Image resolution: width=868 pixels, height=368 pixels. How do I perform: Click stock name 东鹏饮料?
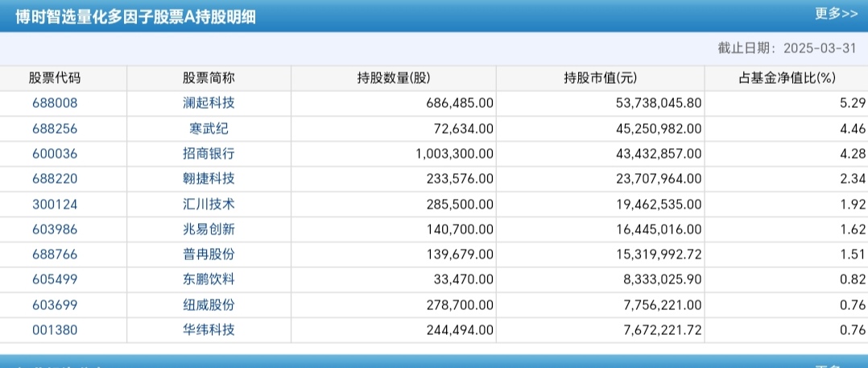pos(209,279)
